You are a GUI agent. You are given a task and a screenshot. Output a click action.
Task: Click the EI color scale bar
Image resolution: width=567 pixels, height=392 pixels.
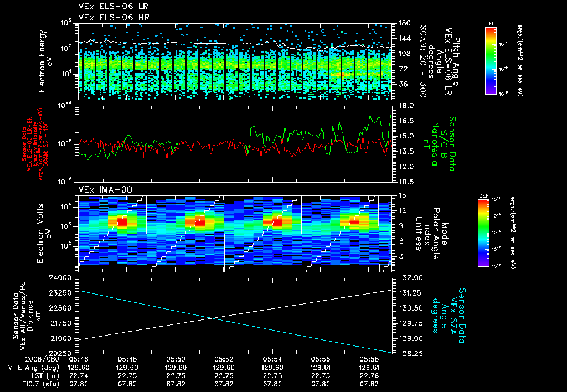[491, 61]
